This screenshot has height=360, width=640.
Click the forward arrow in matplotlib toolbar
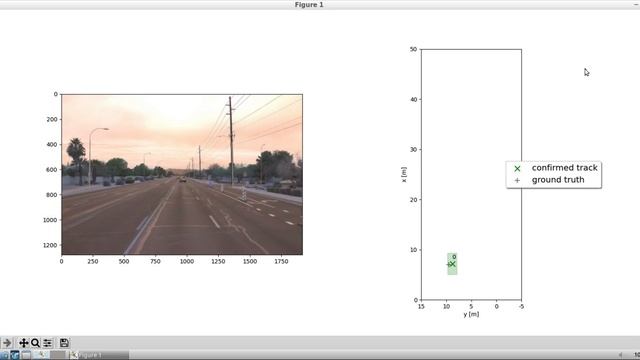(x=7, y=343)
